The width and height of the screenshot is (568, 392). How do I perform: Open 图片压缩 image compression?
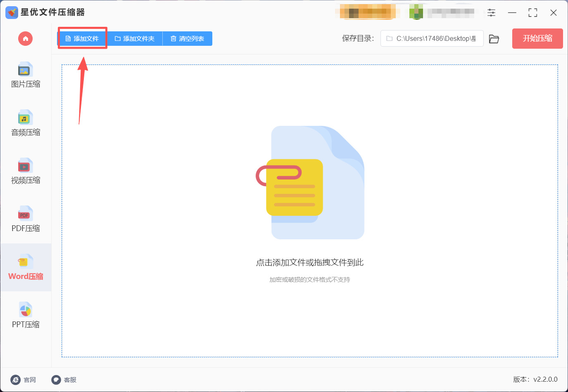(x=26, y=75)
